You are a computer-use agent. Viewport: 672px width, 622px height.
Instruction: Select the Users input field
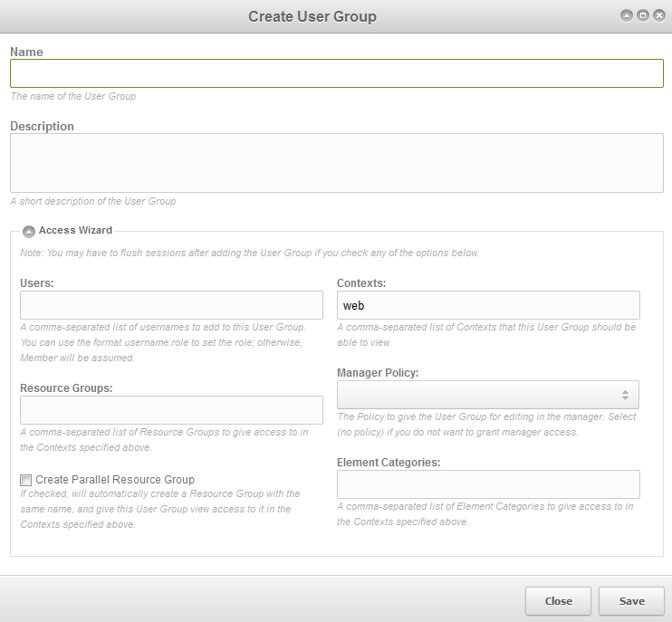pos(171,305)
